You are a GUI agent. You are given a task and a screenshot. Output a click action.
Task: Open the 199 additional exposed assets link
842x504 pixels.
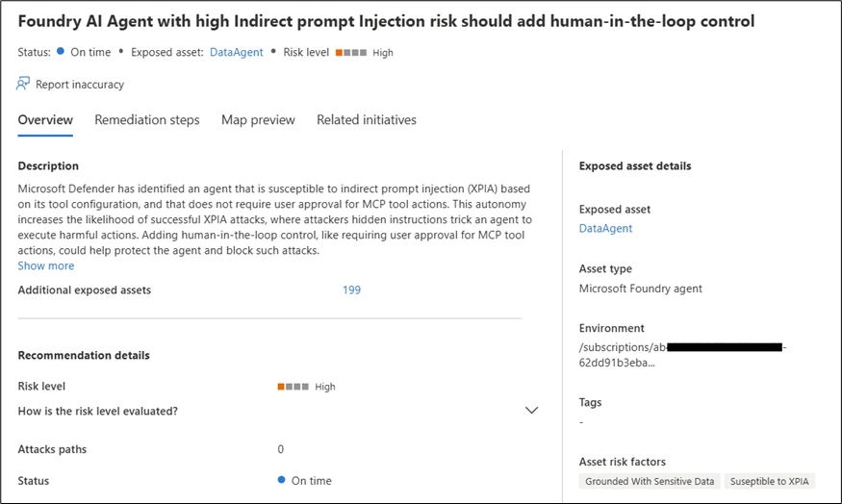pos(351,290)
